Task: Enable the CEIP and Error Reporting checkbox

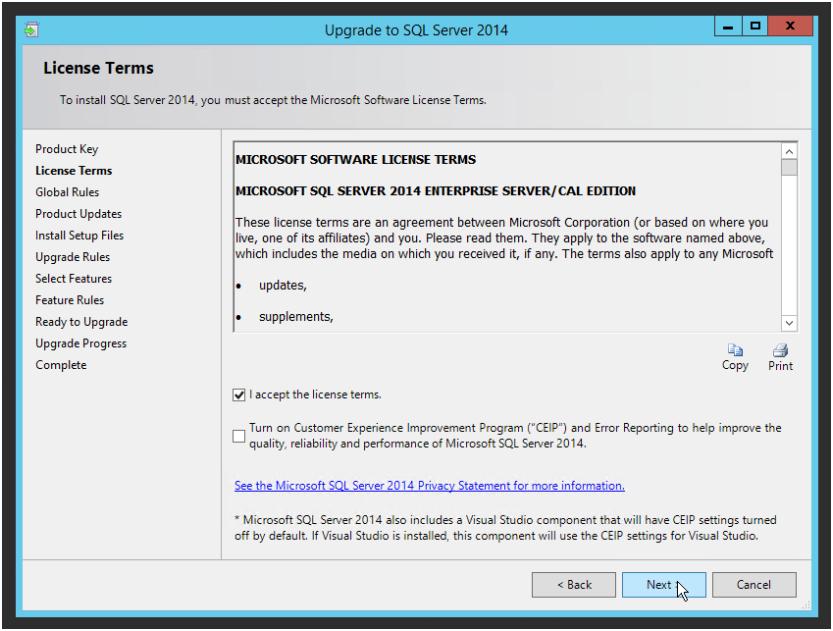Action: [239, 436]
